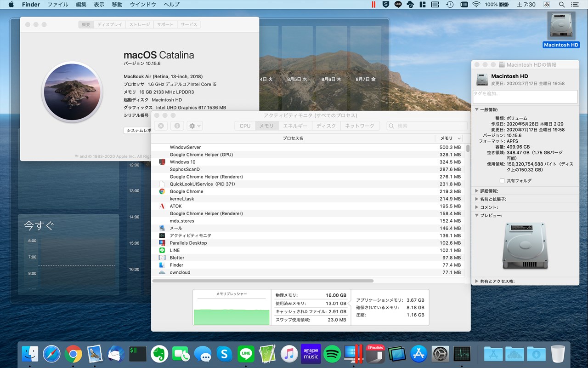Image resolution: width=588 pixels, height=368 pixels.
Task: Open System Preferences from the Dock
Action: (441, 354)
